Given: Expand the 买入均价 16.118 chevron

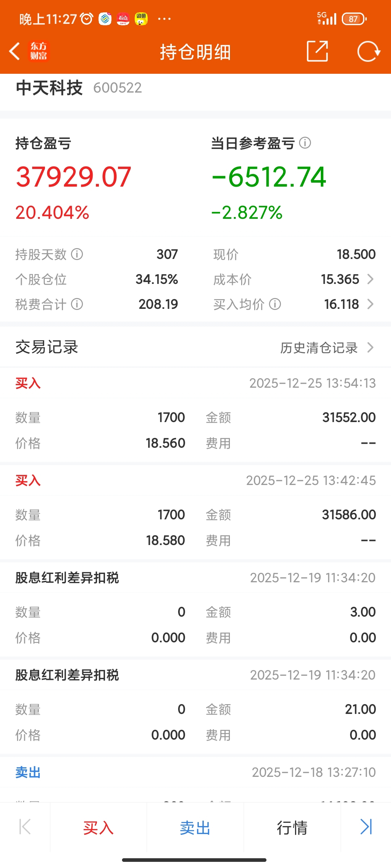Looking at the screenshot, I should tap(370, 304).
